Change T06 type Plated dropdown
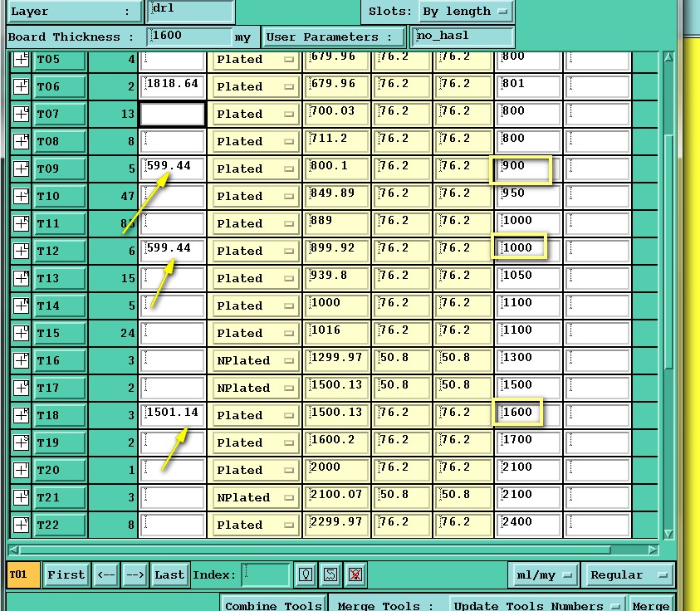Viewport: 700px width, 611px height. pyautogui.click(x=255, y=86)
